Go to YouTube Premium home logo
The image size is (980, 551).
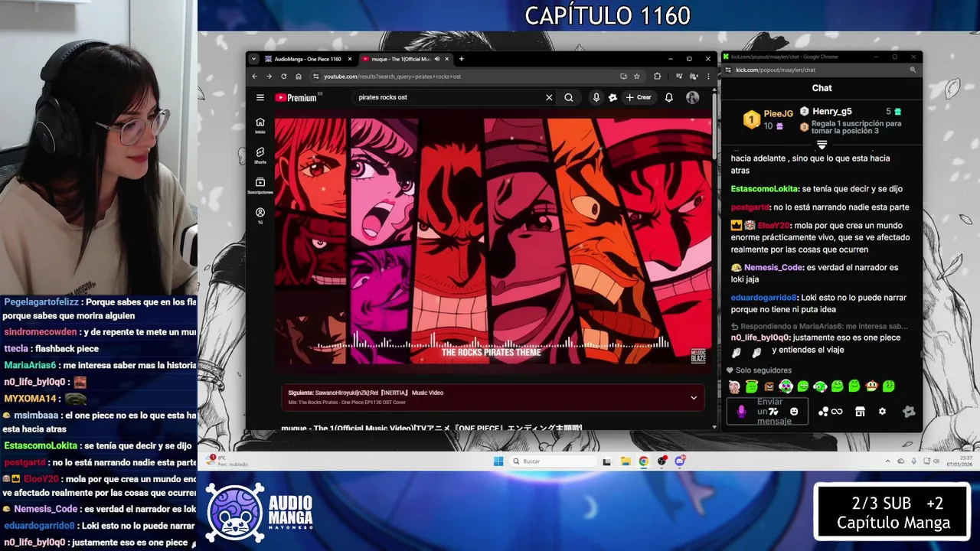pos(296,97)
